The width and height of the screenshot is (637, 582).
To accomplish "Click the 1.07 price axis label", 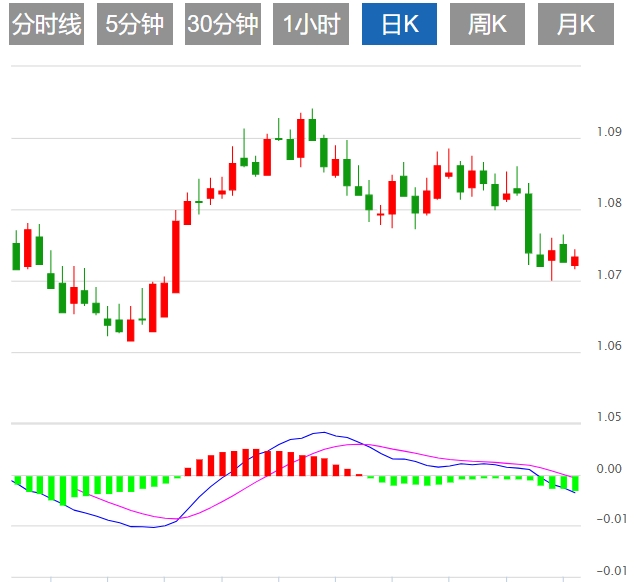I will 609,275.
